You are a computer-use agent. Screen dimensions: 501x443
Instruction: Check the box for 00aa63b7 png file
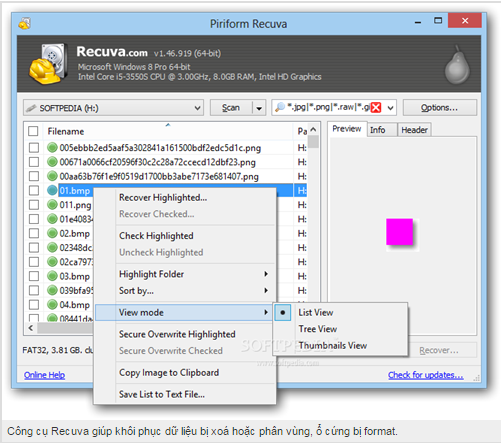pyautogui.click(x=34, y=176)
